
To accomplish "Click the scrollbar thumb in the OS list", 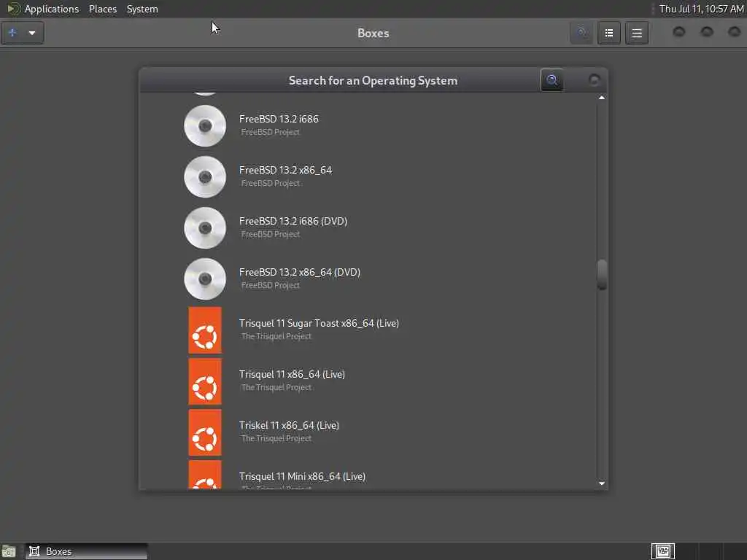I will [602, 274].
